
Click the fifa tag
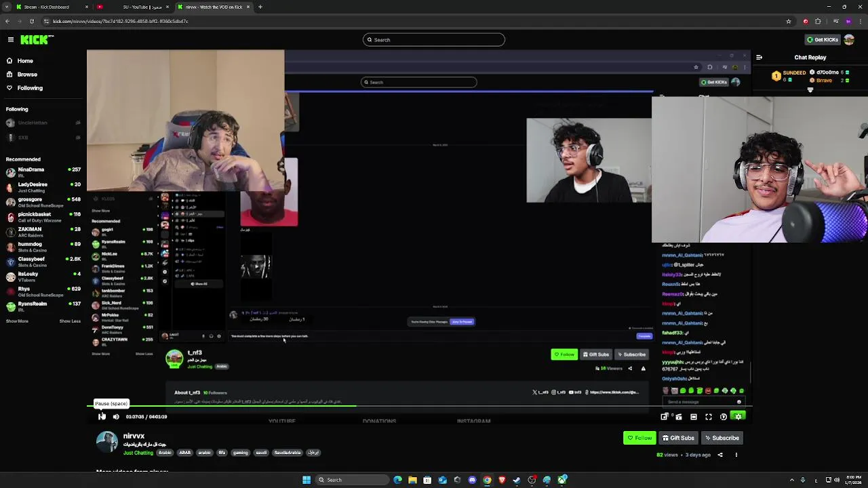[222, 453]
